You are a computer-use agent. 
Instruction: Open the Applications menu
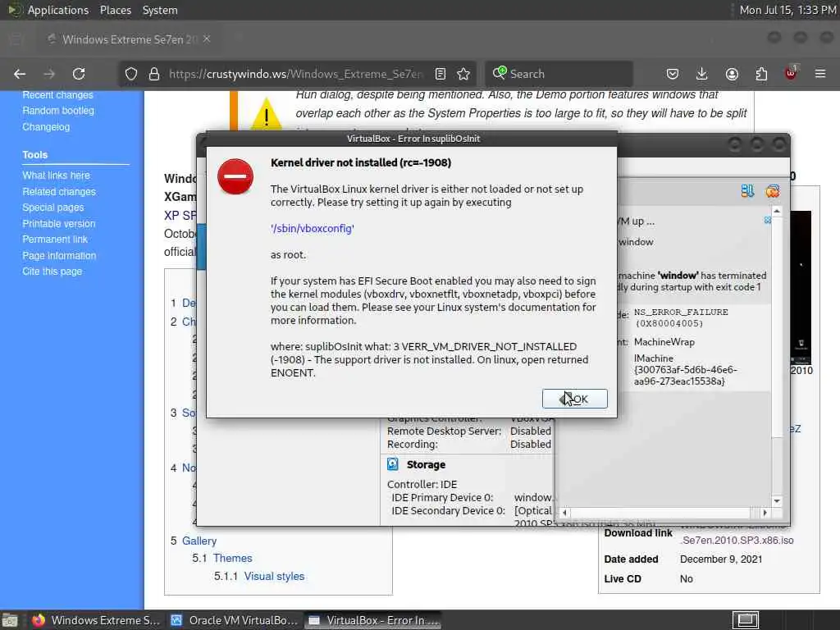(x=58, y=10)
